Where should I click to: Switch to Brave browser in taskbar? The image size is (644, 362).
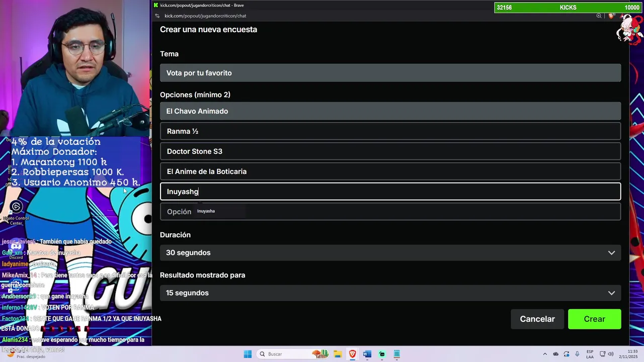[x=352, y=354]
